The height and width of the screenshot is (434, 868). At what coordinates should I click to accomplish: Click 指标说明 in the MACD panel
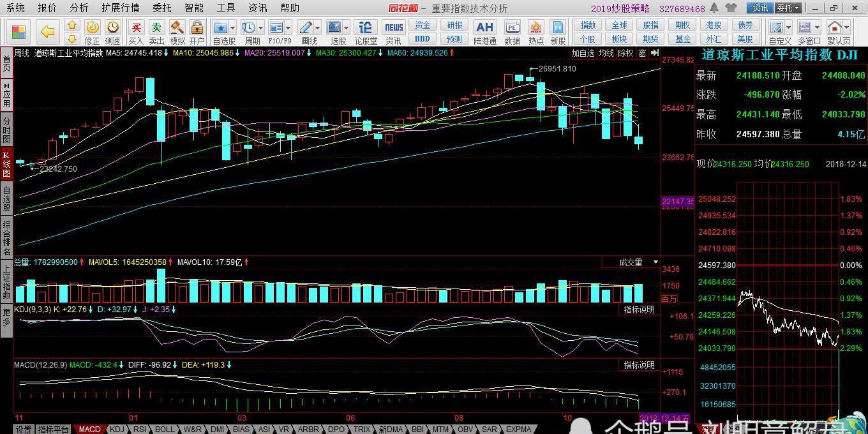(x=639, y=365)
